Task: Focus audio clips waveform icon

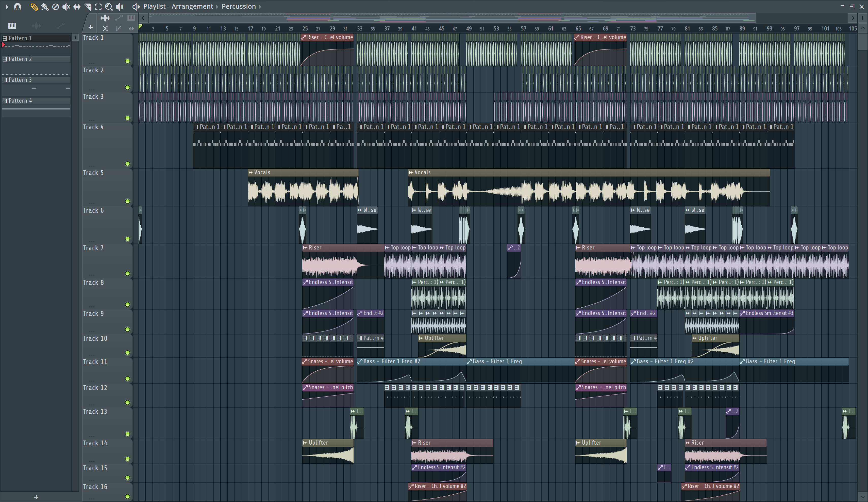Action: click(x=105, y=18)
